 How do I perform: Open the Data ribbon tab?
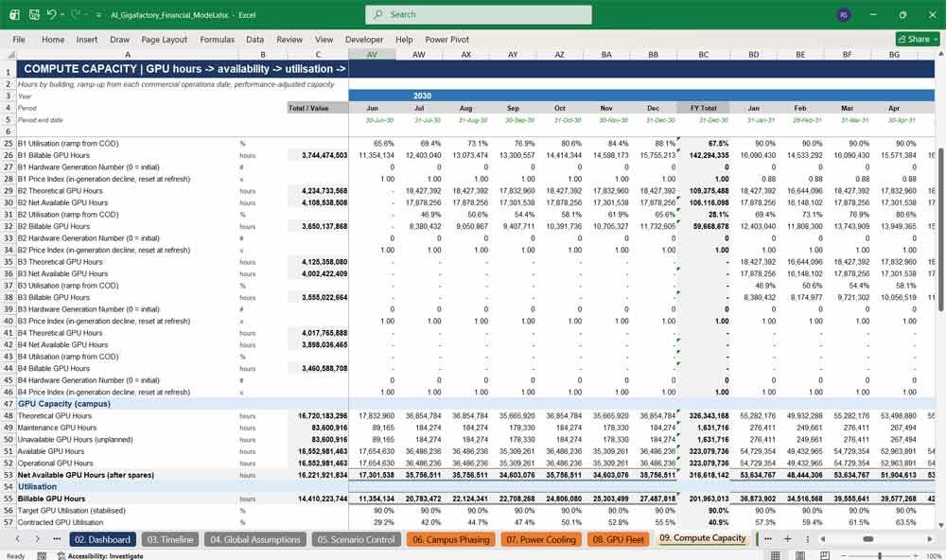(x=254, y=39)
